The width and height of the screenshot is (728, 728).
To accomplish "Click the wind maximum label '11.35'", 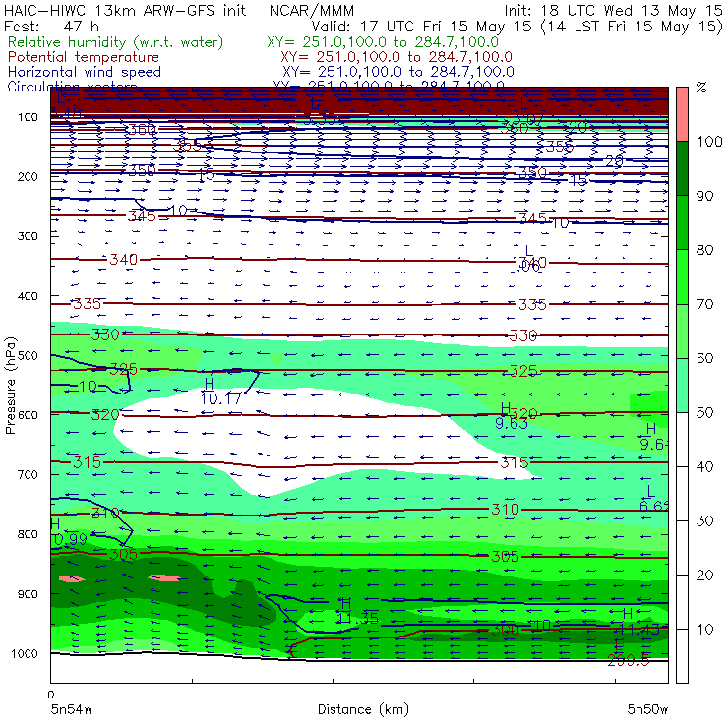I will 357,619.
